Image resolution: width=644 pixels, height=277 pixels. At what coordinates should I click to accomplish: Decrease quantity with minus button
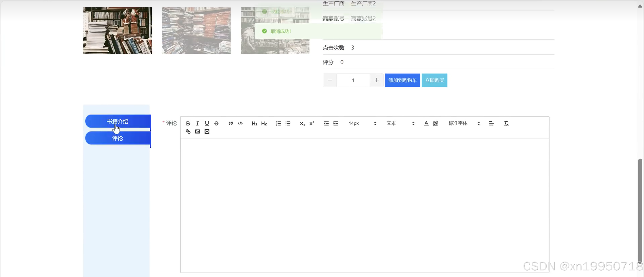(x=329, y=80)
